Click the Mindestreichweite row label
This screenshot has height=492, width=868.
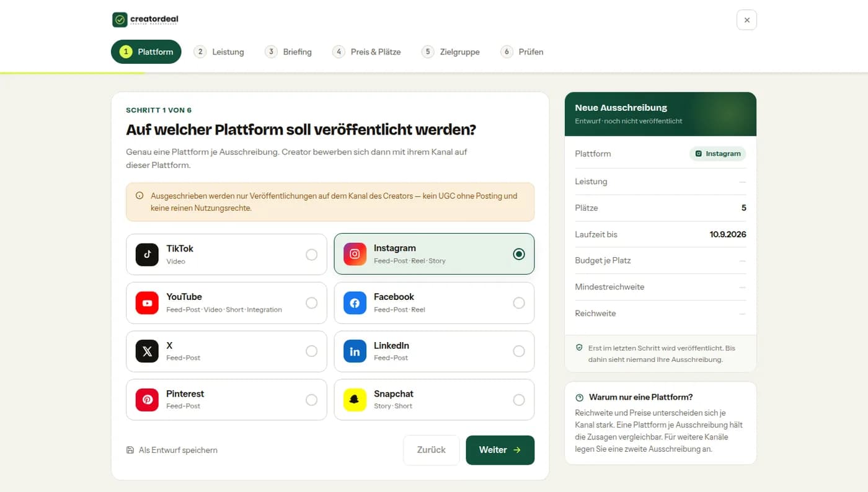tap(609, 287)
